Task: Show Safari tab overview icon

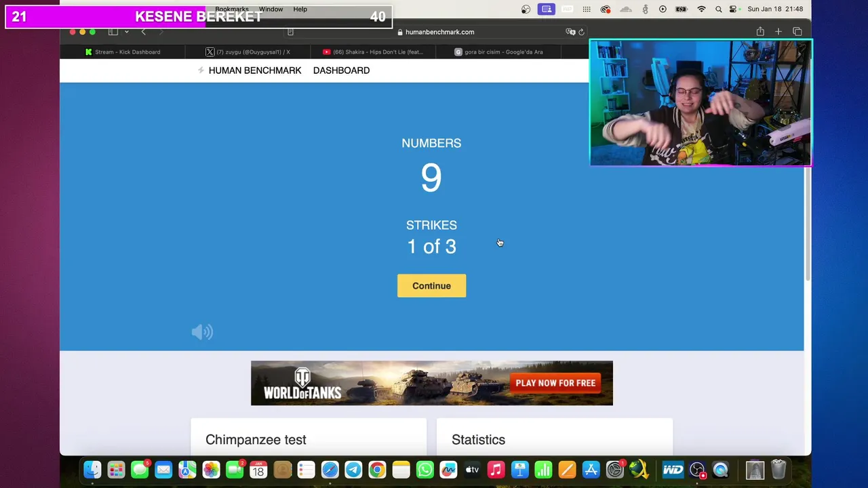Action: (x=797, y=31)
